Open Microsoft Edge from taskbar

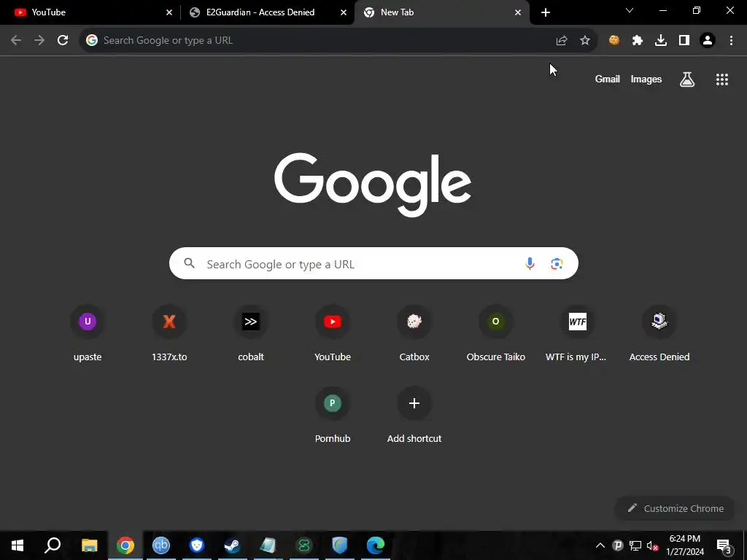376,545
